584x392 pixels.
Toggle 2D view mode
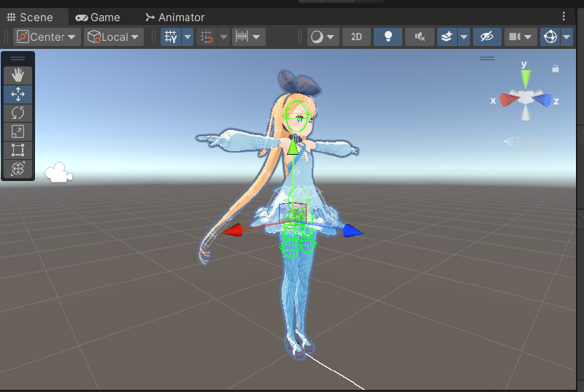(356, 36)
